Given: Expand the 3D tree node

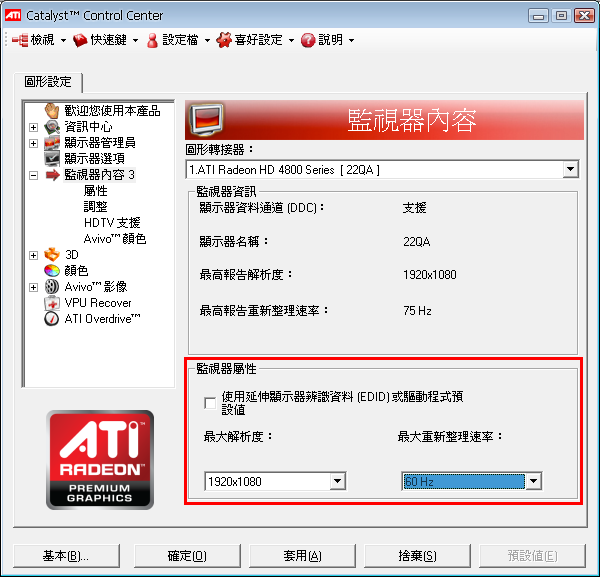Looking at the screenshot, I should tap(33, 255).
